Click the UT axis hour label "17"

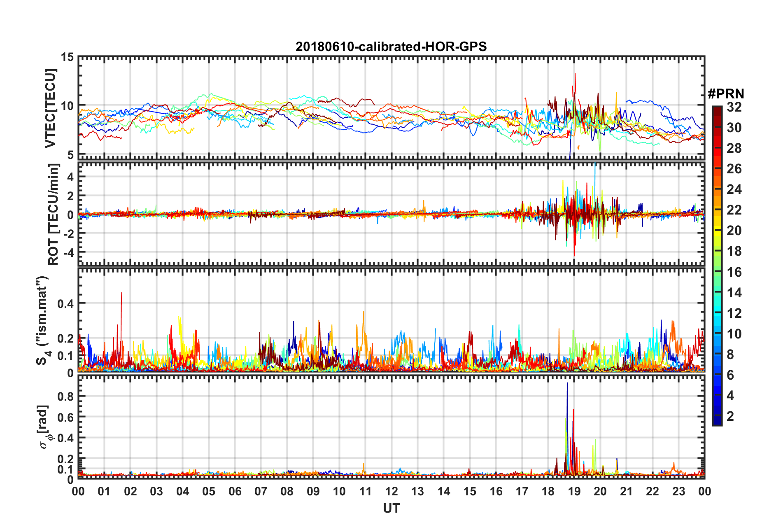522,491
